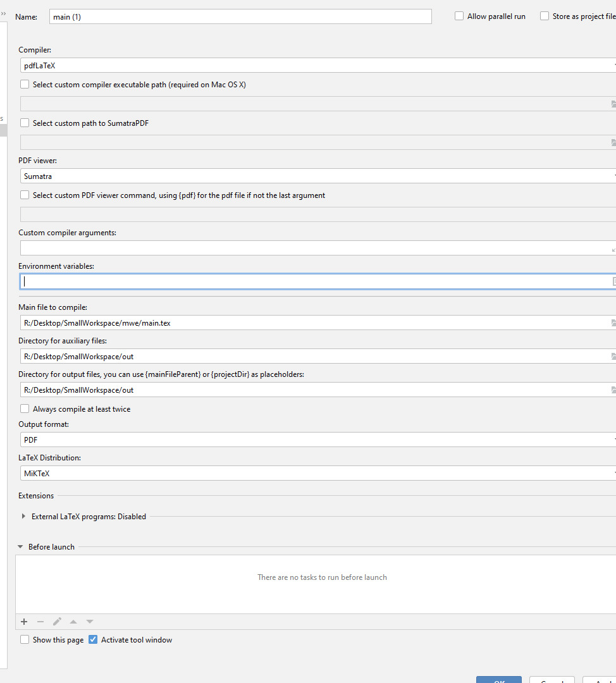616x683 pixels.
Task: Click the pencil edit icon below the task list
Action: (57, 622)
